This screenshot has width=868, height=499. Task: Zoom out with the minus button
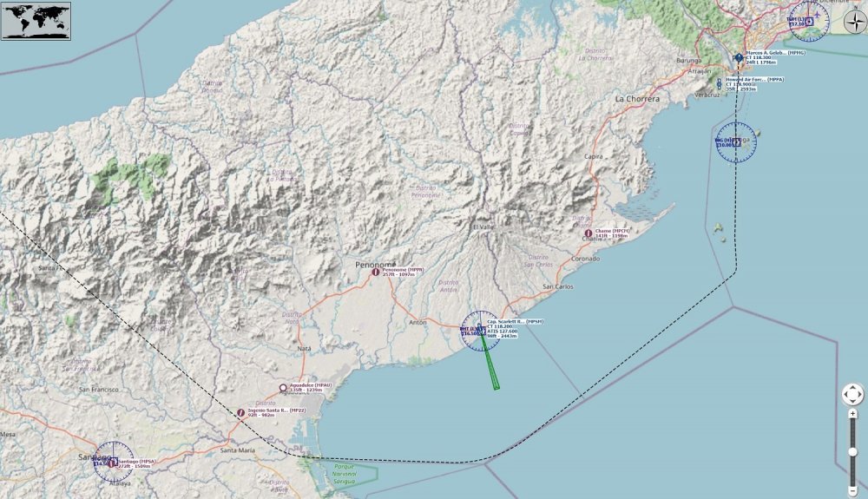853,490
